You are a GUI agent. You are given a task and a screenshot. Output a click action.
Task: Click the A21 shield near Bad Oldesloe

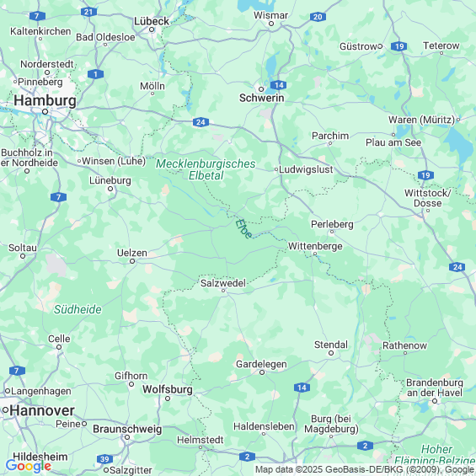(x=88, y=12)
